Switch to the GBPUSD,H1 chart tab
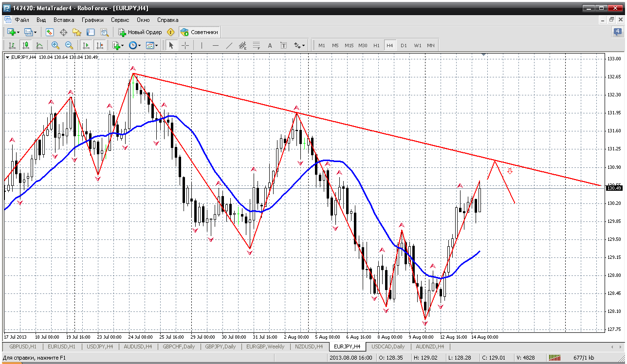Image resolution: width=627 pixels, height=364 pixels. pyautogui.click(x=22, y=346)
